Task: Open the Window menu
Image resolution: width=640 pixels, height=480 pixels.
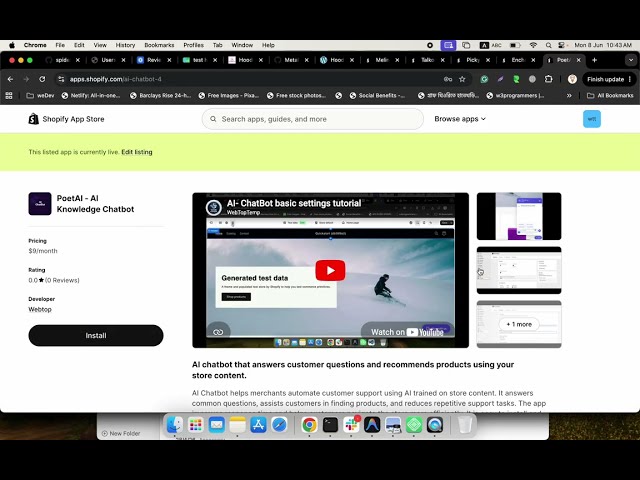Action: [x=242, y=45]
